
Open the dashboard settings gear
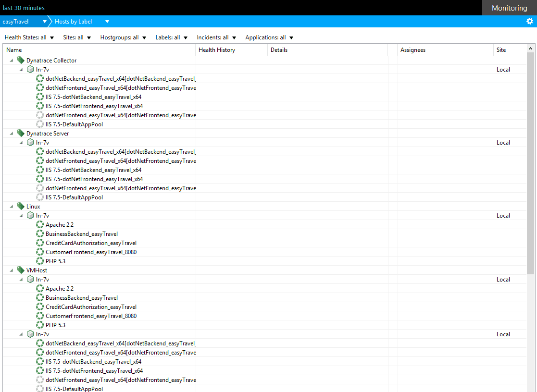(529, 21)
